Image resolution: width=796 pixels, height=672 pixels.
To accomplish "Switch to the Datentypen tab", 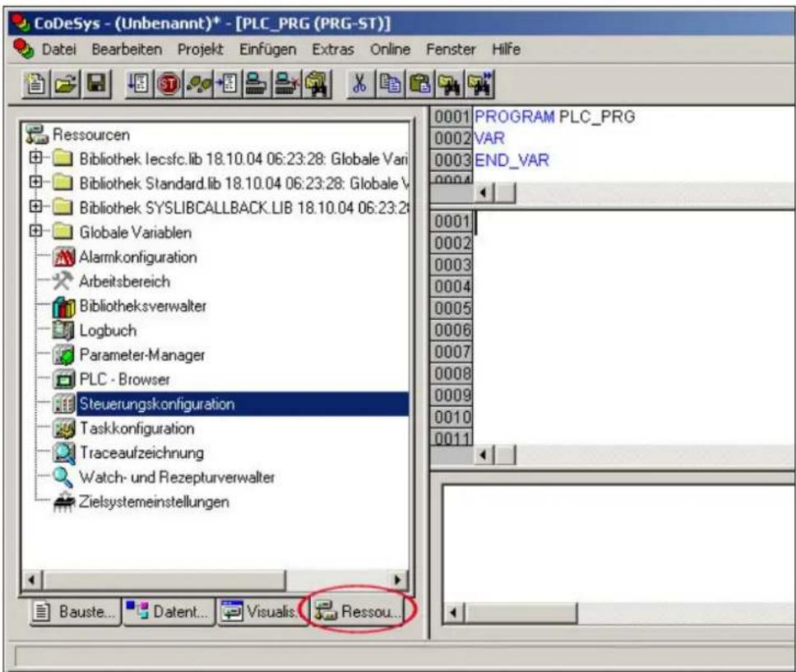I will (169, 612).
